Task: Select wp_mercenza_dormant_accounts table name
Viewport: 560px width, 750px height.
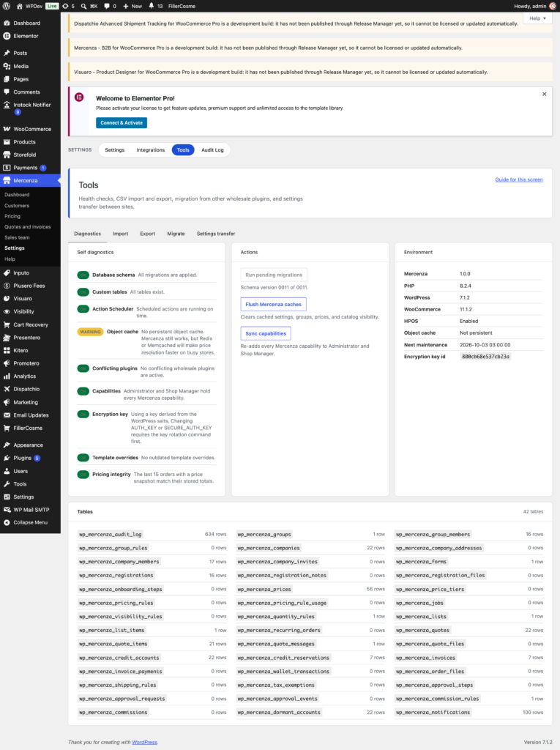Action: [279, 713]
